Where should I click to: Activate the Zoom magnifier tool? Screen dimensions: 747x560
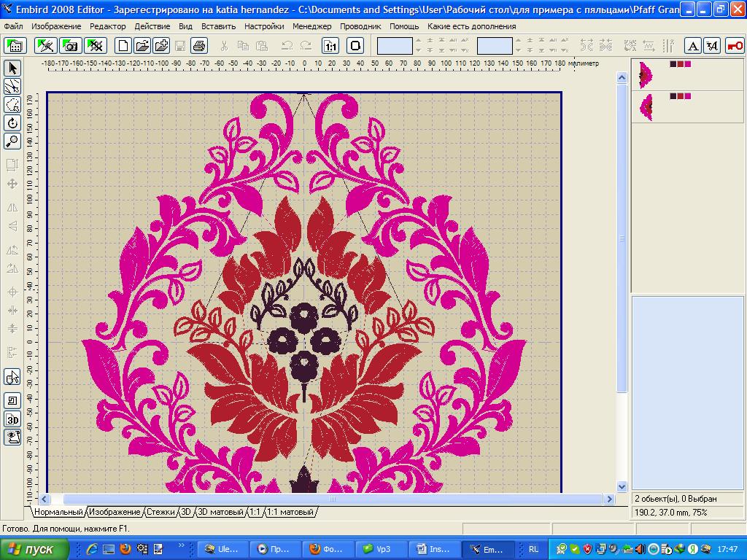12,141
